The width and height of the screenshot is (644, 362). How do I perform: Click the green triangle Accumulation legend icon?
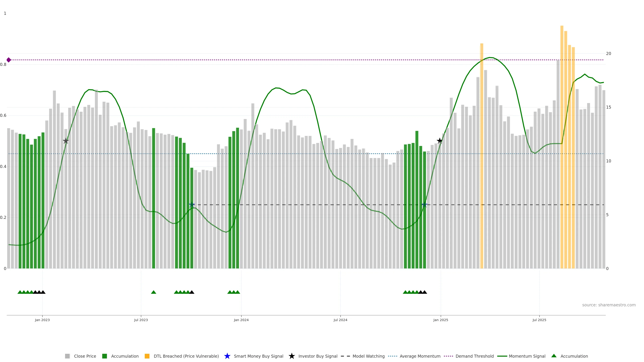(554, 356)
